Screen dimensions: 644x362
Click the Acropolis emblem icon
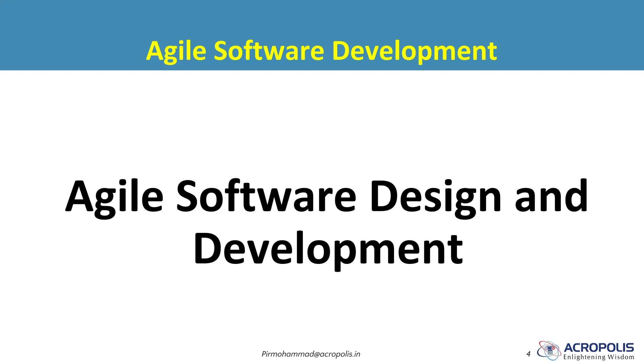(x=549, y=351)
